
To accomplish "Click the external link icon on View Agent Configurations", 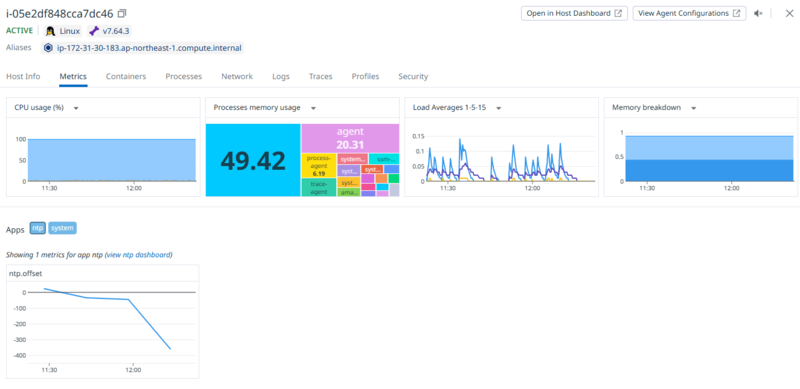I will click(x=736, y=13).
